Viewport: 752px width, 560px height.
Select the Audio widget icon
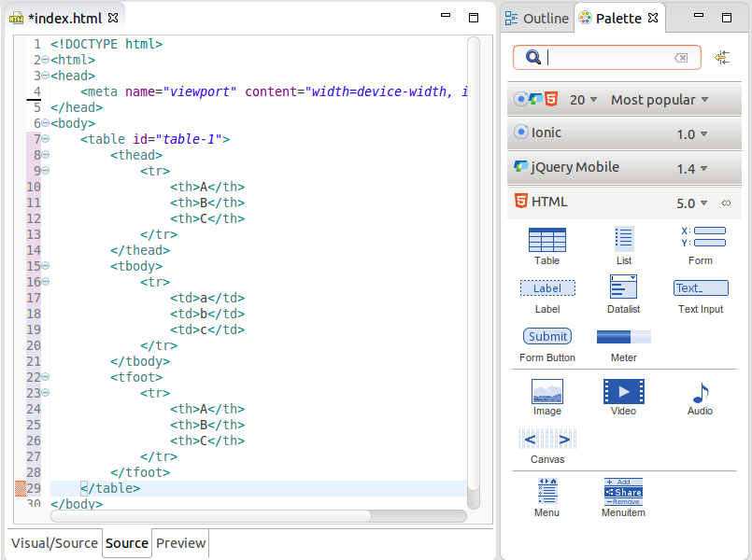[x=700, y=394]
